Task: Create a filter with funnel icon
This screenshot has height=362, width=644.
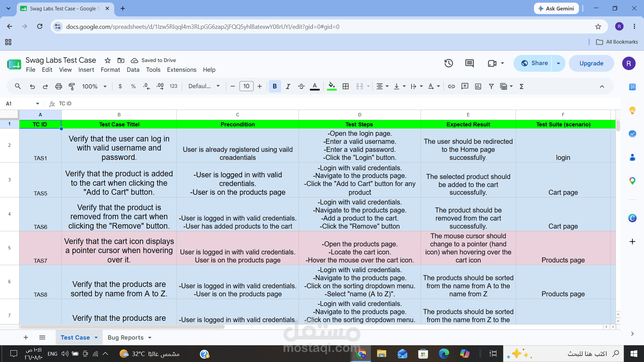Action: pyautogui.click(x=491, y=86)
